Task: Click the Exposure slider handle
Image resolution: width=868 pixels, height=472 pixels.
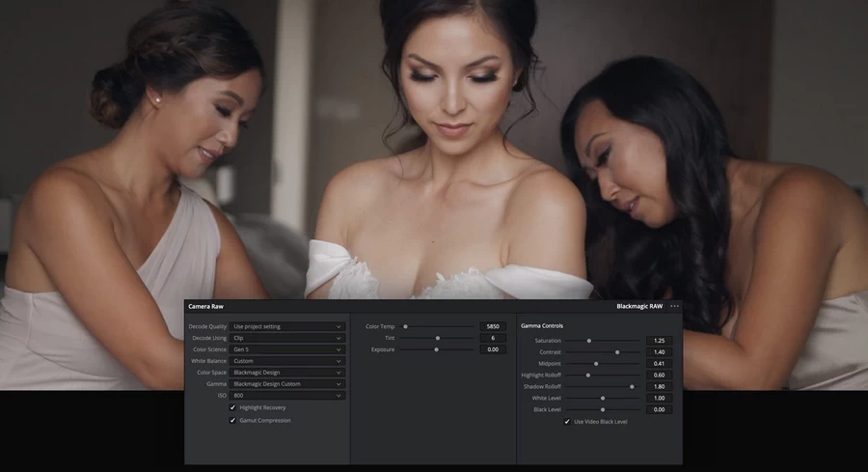Action: click(436, 349)
